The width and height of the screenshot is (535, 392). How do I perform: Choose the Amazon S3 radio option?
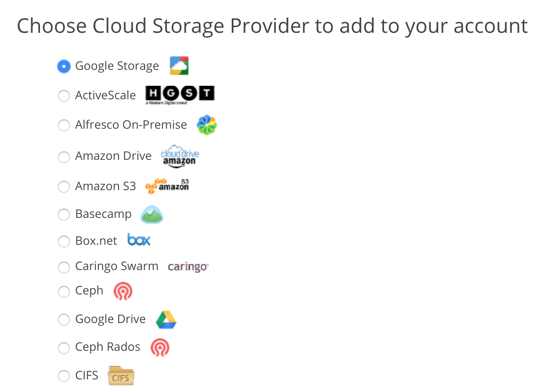pyautogui.click(x=64, y=187)
